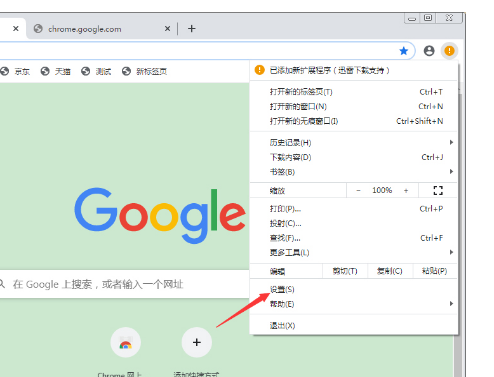Click 剪切(T) in the edit row

[x=345, y=271]
